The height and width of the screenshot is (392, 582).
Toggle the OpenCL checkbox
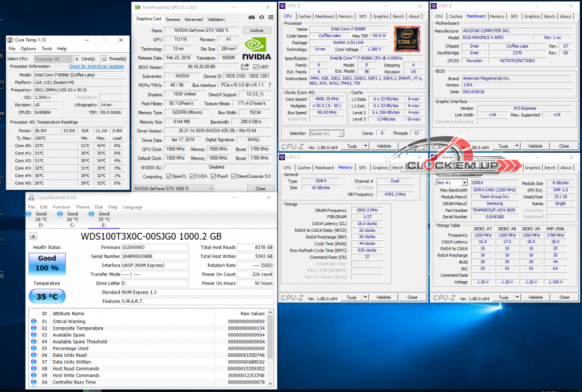pyautogui.click(x=169, y=177)
